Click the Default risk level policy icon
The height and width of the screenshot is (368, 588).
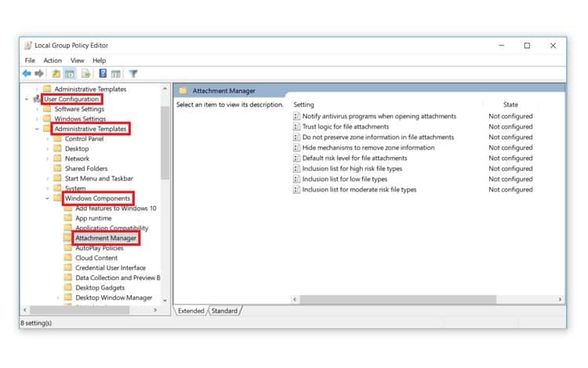click(296, 158)
